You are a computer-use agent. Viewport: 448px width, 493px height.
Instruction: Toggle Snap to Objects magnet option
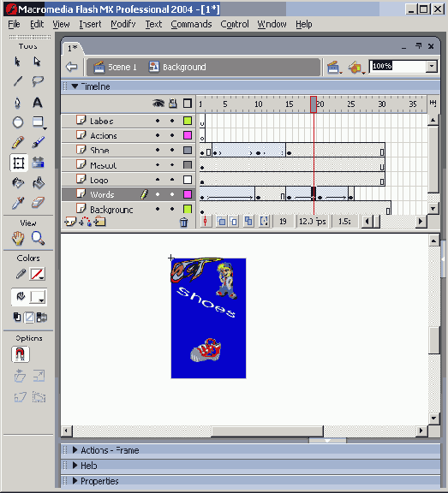[x=21, y=354]
